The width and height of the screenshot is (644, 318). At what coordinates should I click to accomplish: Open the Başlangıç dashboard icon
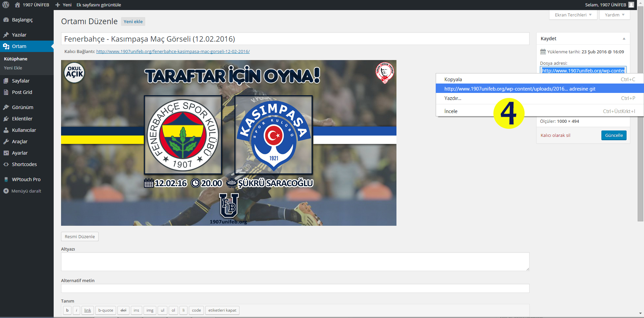click(6, 20)
